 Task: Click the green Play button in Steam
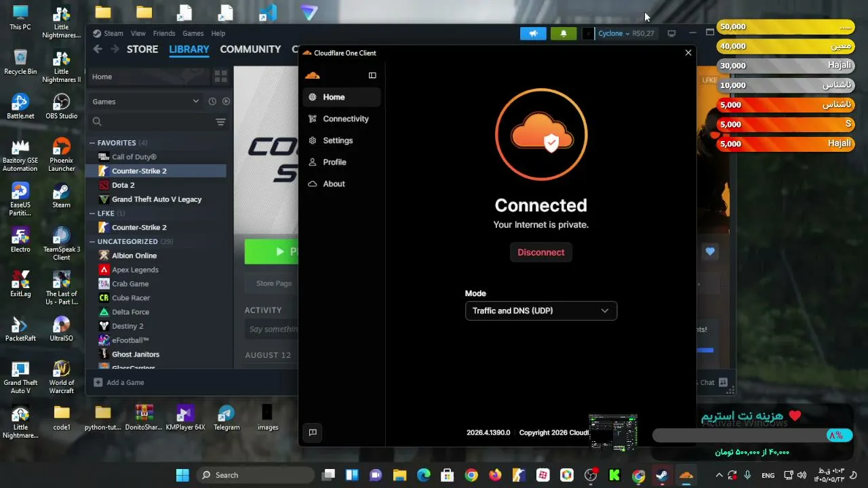coord(271,251)
